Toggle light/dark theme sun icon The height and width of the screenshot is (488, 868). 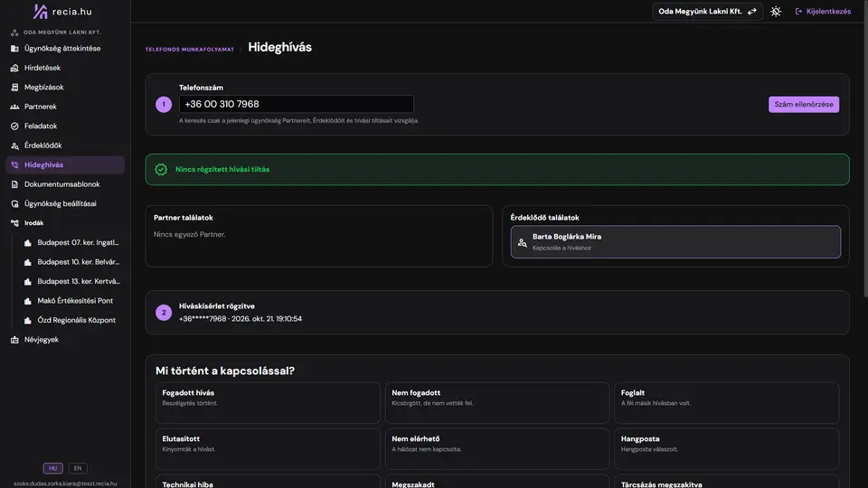776,11
